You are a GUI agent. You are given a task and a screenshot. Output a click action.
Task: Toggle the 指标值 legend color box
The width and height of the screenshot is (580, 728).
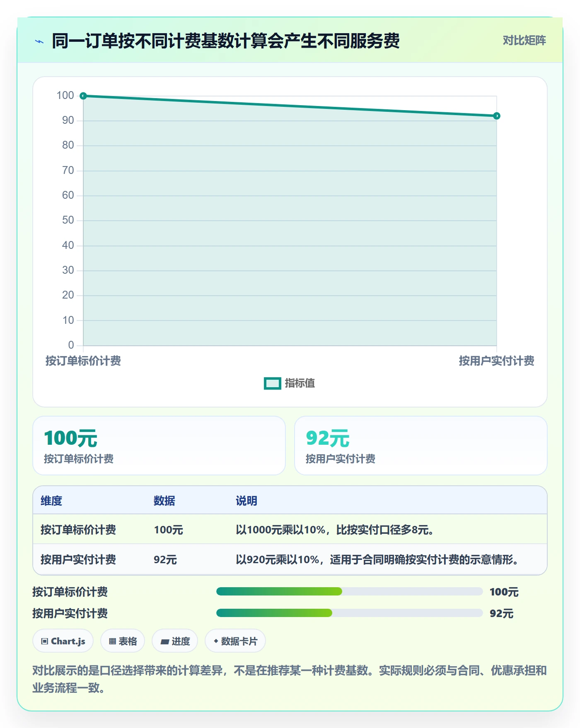click(x=273, y=383)
